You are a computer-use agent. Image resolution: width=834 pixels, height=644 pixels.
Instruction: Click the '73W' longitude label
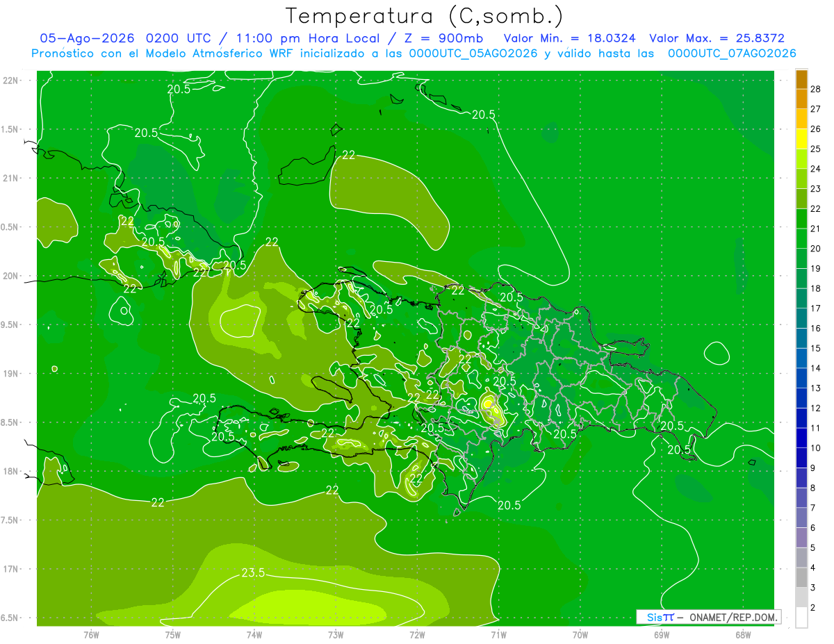tap(336, 634)
